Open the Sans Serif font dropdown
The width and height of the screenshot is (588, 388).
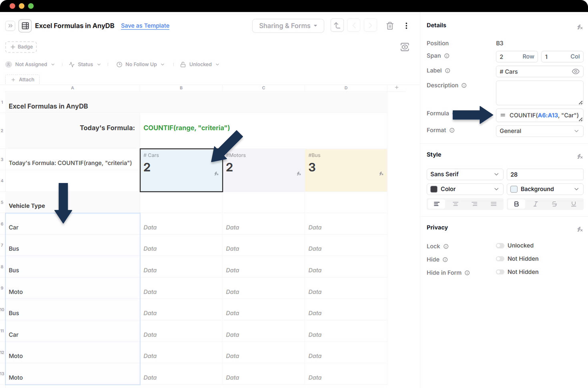(x=464, y=174)
